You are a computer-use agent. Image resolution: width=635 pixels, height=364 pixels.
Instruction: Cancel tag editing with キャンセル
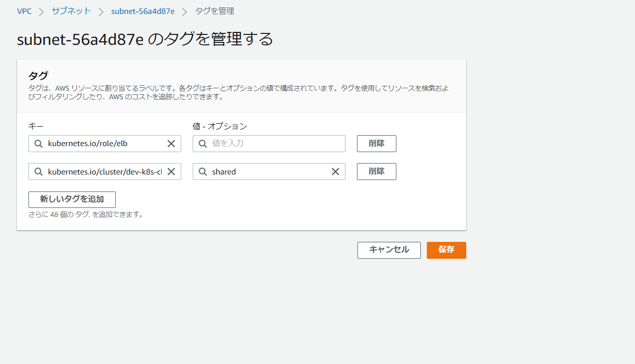coord(389,250)
